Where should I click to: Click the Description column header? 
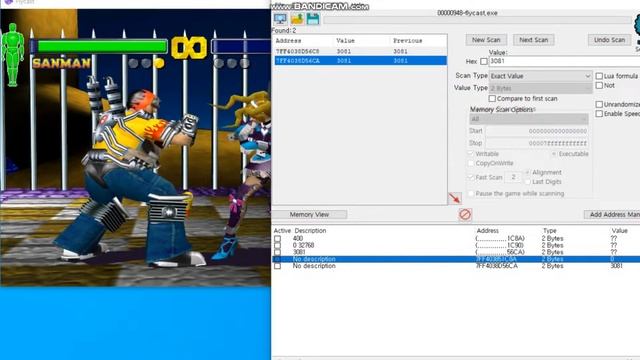pyautogui.click(x=310, y=231)
